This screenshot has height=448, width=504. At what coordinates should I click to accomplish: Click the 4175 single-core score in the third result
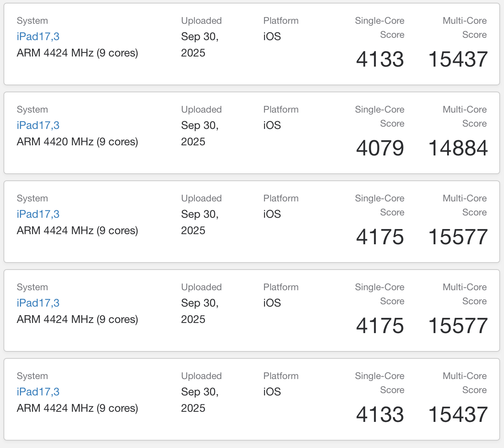click(380, 237)
